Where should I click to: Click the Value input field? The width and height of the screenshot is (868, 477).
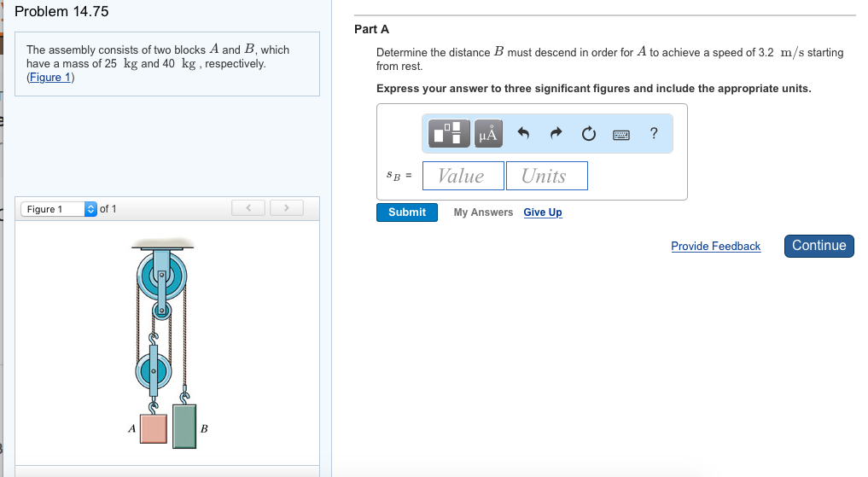tap(463, 176)
